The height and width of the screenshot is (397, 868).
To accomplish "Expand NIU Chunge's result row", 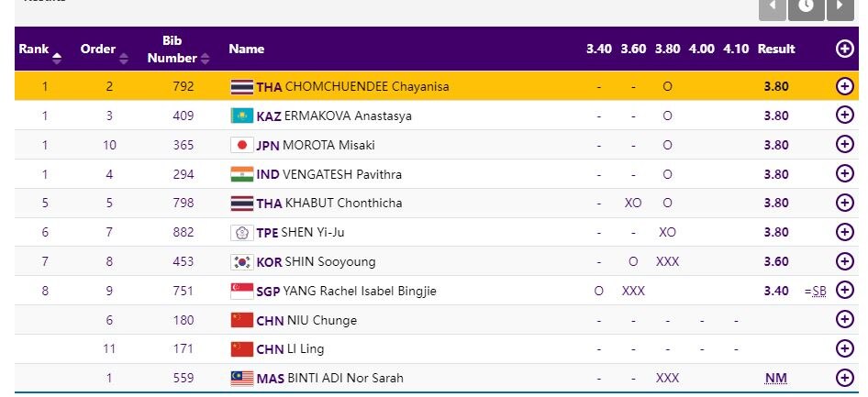I will click(845, 320).
